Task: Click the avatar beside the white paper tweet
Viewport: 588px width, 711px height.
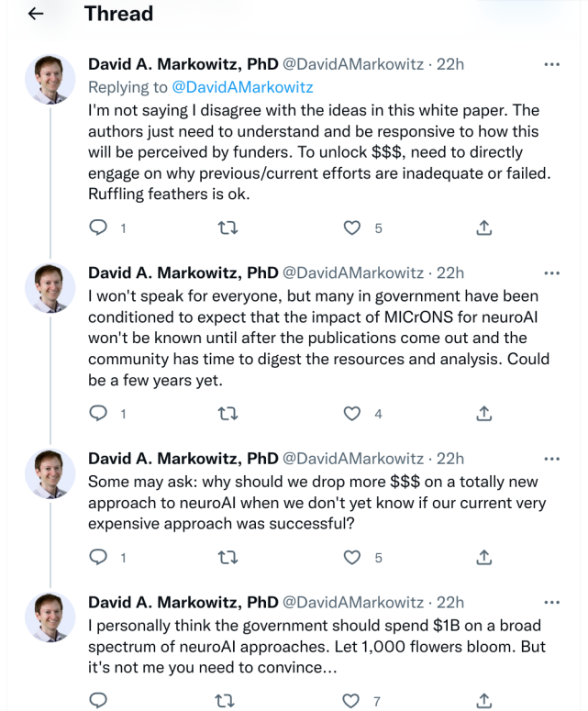Action: [50, 80]
